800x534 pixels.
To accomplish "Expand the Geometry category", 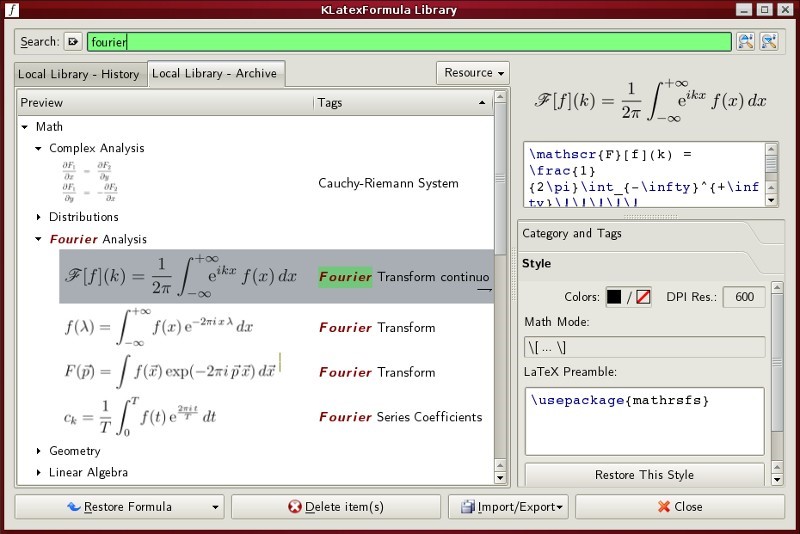I will (x=39, y=451).
